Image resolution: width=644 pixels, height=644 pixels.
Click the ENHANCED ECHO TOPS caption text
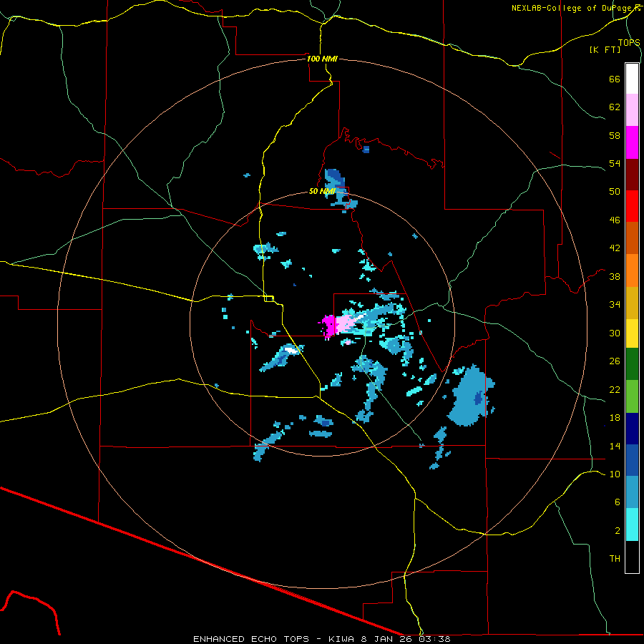pyautogui.click(x=251, y=639)
